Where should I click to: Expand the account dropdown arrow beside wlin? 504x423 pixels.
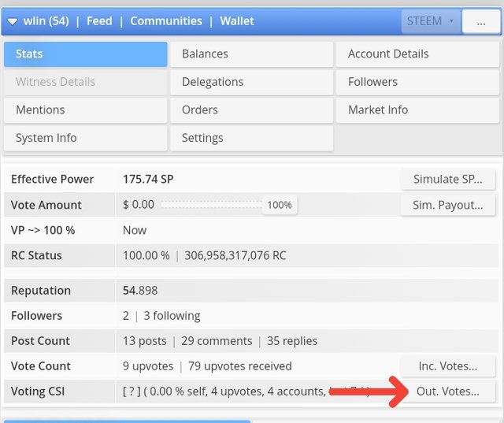coord(13,21)
